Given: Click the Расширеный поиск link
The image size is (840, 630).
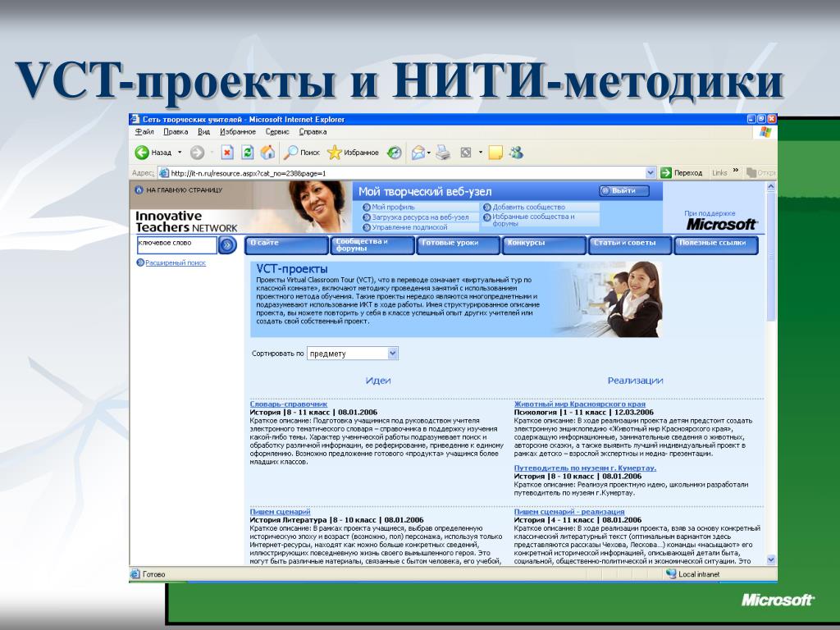Looking at the screenshot, I should [176, 262].
